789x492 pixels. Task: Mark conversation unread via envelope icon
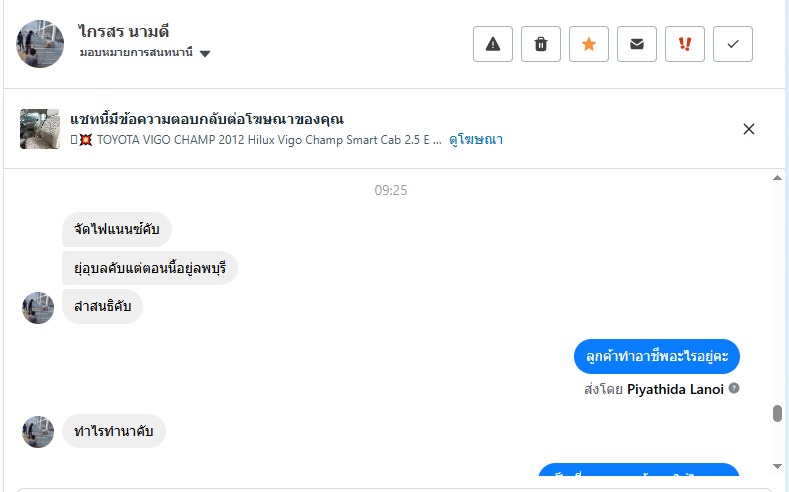coord(637,44)
